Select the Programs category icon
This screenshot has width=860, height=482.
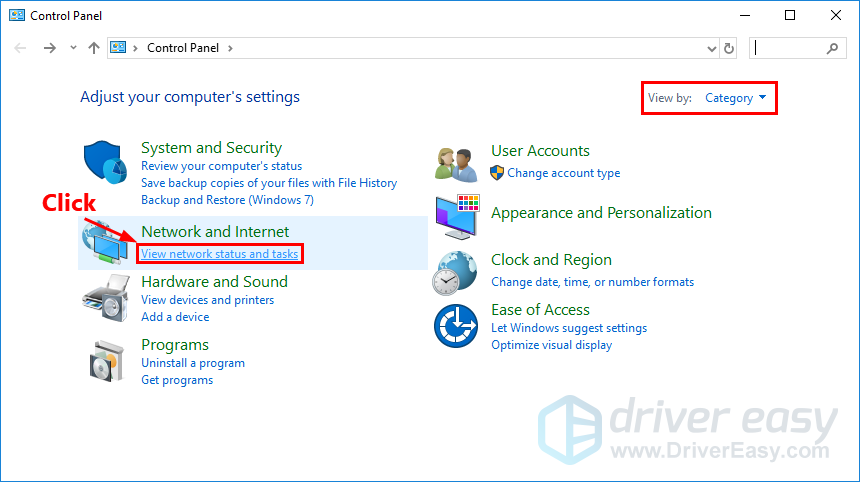point(105,362)
